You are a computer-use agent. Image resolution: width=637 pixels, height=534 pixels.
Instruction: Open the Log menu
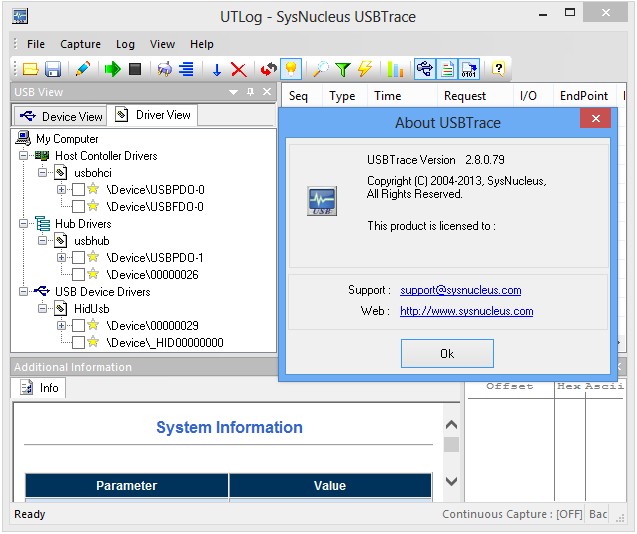click(x=125, y=44)
